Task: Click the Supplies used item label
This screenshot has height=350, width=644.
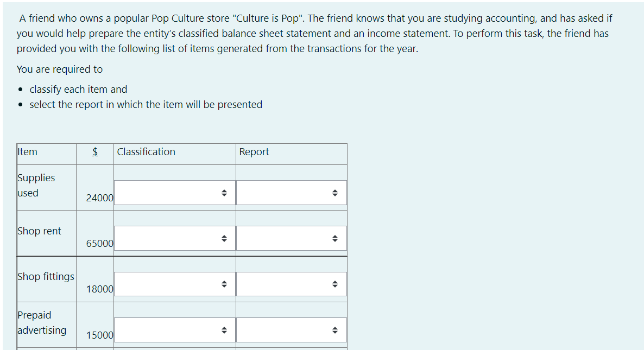Action: coord(36,185)
